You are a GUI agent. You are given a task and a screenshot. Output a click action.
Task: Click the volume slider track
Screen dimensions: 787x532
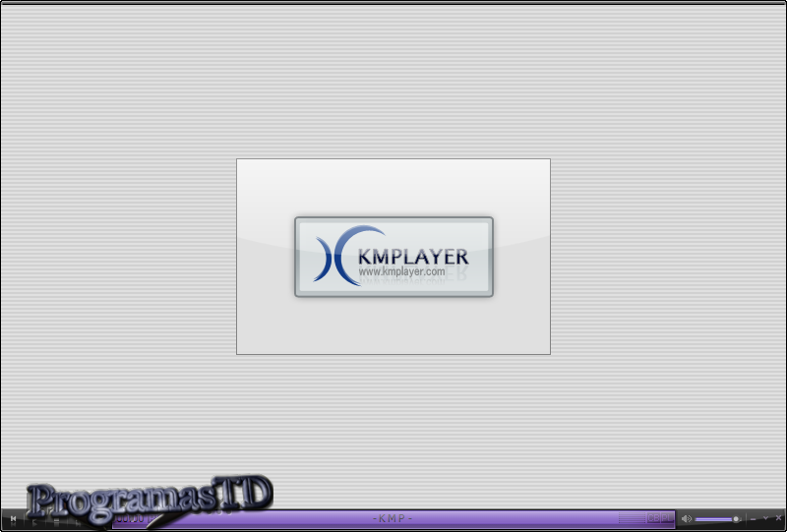point(718,519)
